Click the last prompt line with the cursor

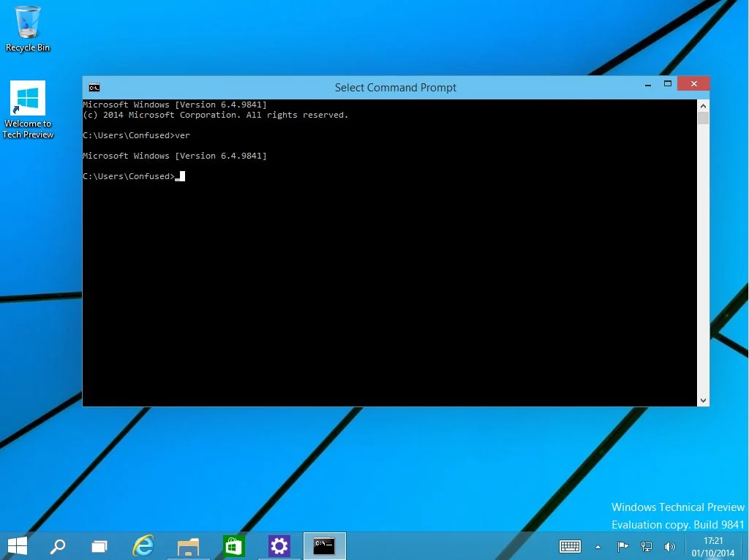[x=134, y=177]
